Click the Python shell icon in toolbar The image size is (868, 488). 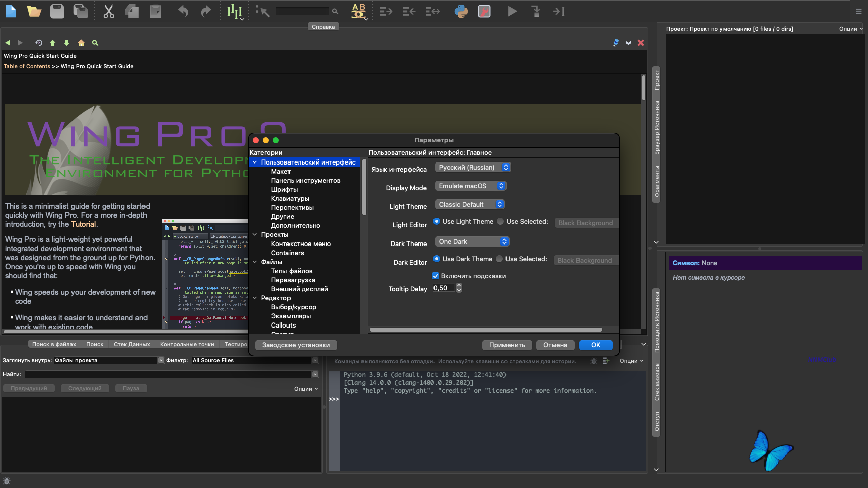(461, 11)
